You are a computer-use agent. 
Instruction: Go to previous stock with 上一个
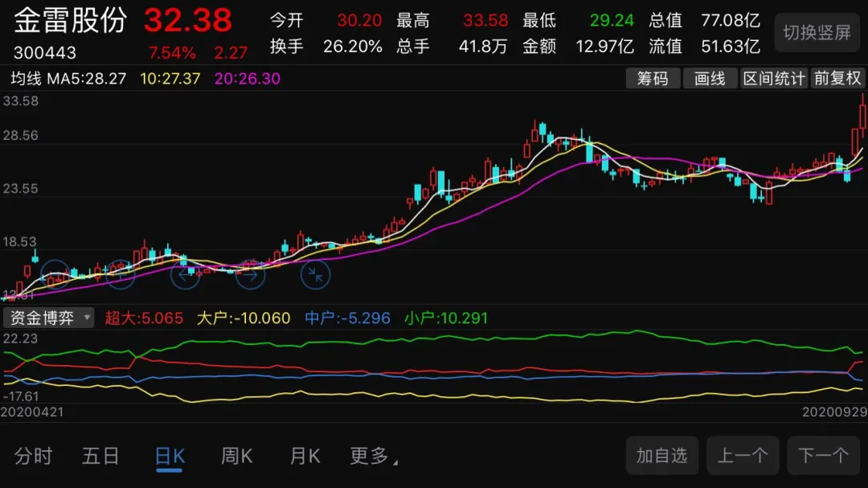coord(743,456)
